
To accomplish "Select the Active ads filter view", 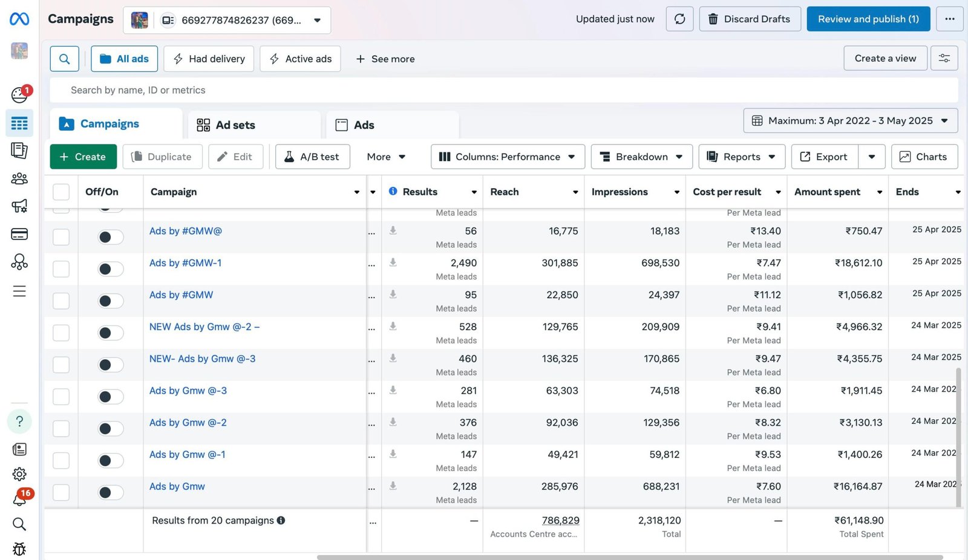I will [x=300, y=59].
